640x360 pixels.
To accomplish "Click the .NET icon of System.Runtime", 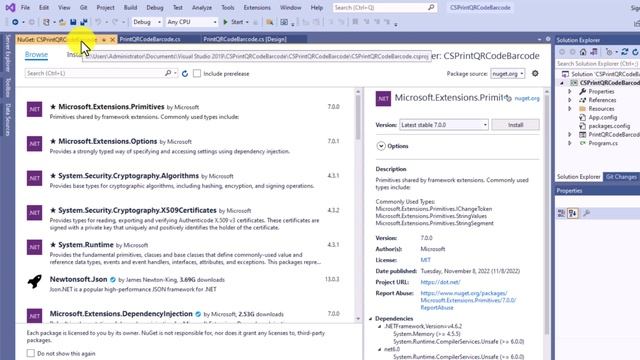I will (34, 247).
